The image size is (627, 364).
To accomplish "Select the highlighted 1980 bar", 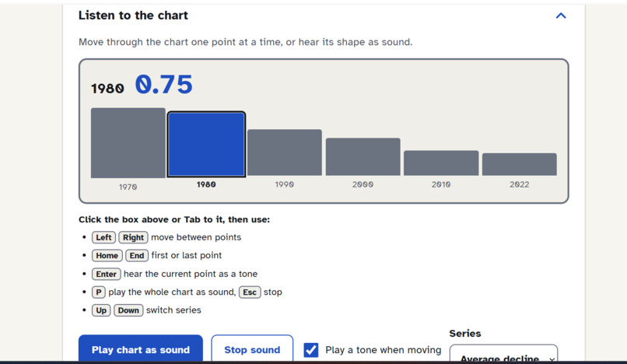I will (206, 144).
